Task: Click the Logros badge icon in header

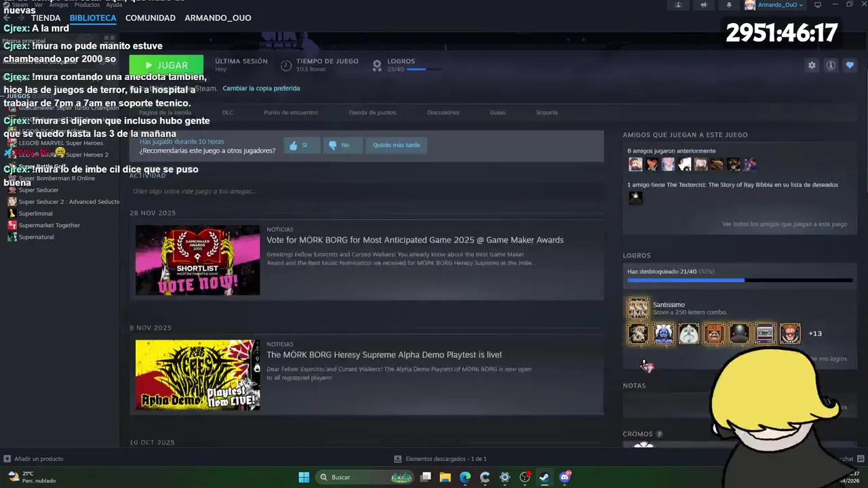Action: 377,65
